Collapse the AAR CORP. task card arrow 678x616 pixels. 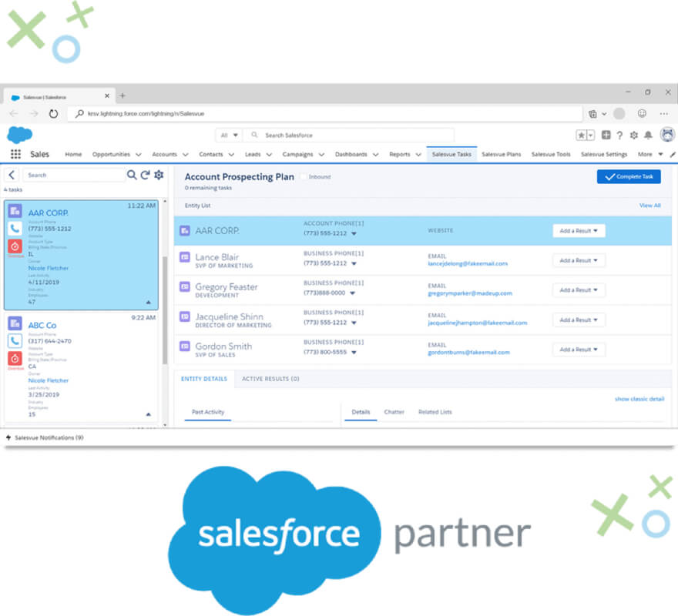coord(148,302)
